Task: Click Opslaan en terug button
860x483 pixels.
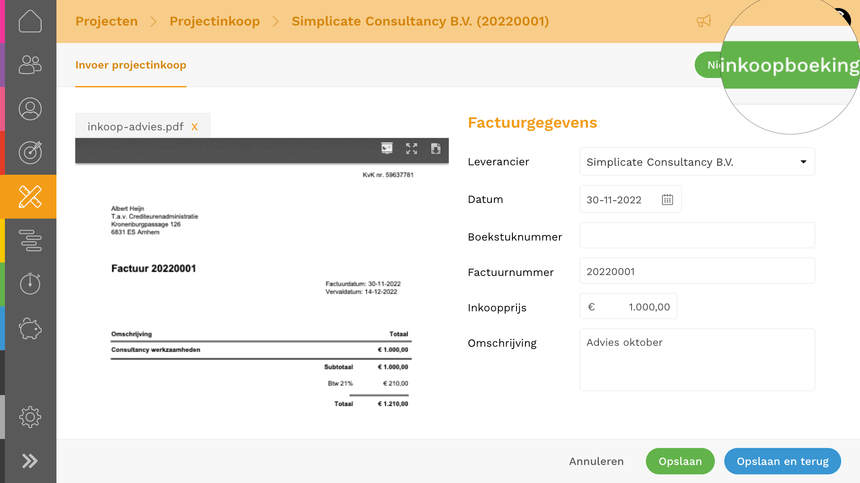Action: (783, 461)
